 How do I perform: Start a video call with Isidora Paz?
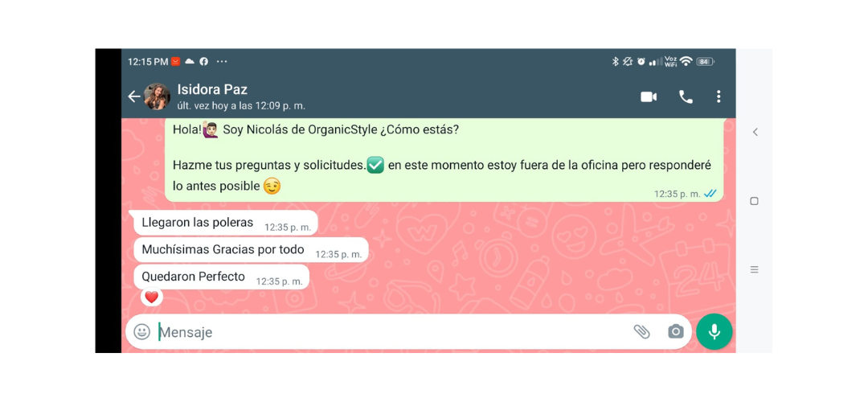click(x=649, y=97)
